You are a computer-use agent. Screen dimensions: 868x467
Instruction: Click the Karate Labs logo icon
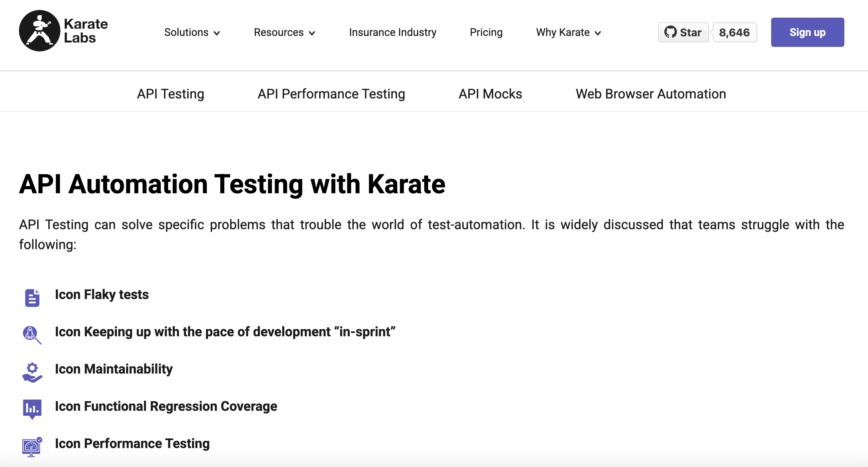point(39,31)
